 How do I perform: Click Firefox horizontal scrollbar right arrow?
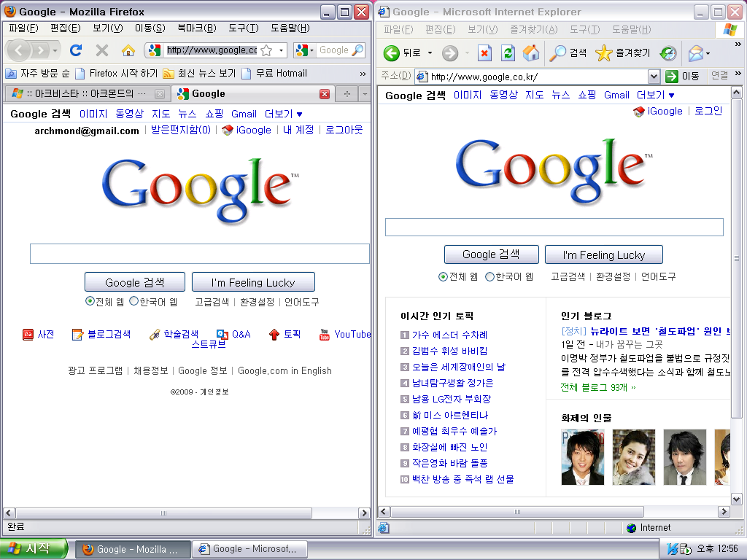364,513
